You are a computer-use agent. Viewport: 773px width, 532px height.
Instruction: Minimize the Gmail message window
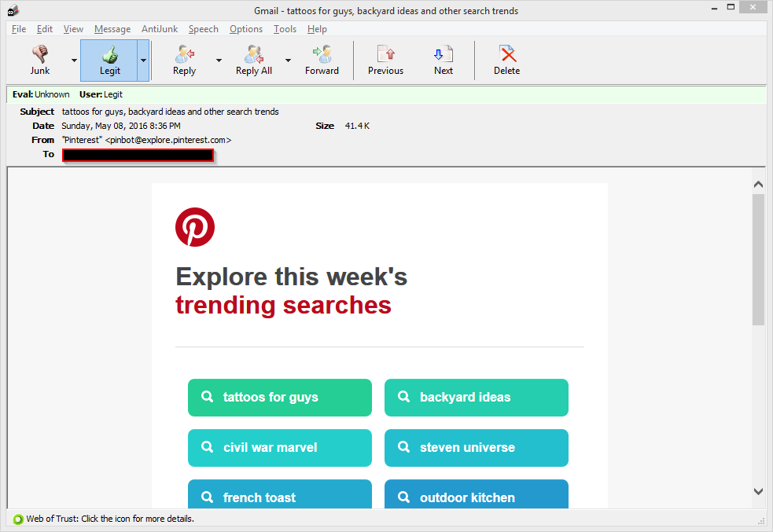[x=714, y=9]
